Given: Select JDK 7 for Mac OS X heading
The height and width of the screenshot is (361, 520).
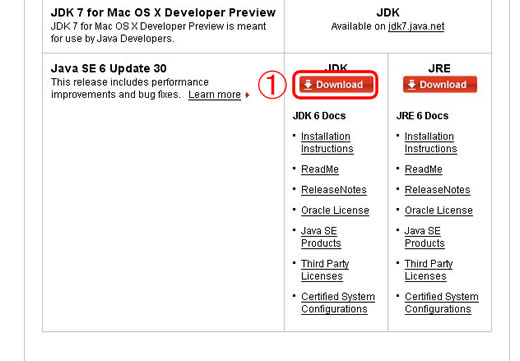Looking at the screenshot, I should pyautogui.click(x=163, y=13).
